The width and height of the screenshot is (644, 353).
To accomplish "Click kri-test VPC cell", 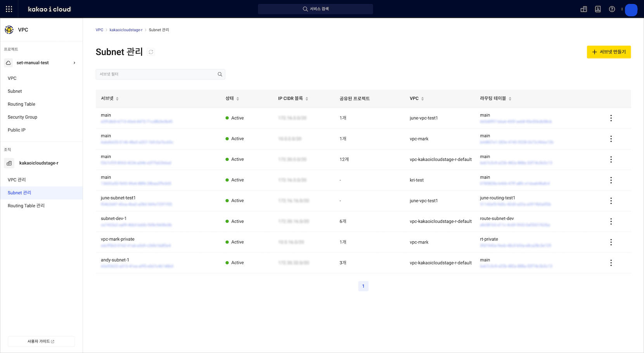I will [417, 180].
